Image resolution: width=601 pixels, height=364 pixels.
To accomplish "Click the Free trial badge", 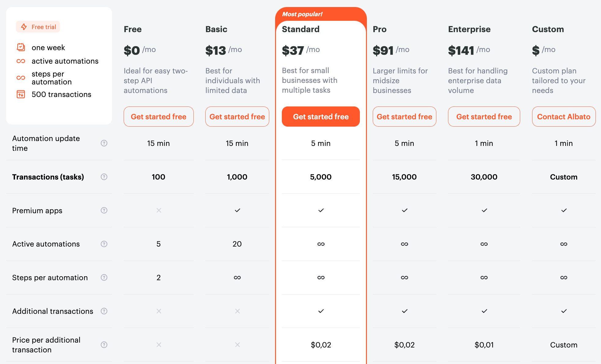I will click(x=38, y=27).
